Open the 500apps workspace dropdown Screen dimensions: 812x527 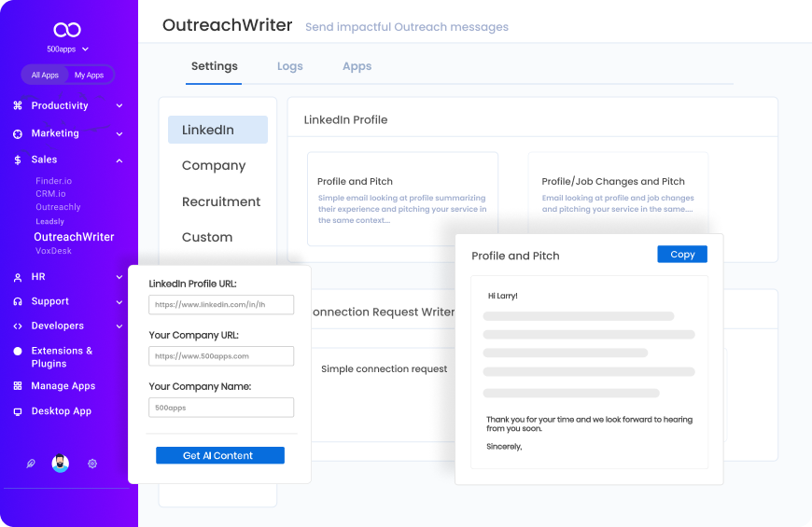68,49
